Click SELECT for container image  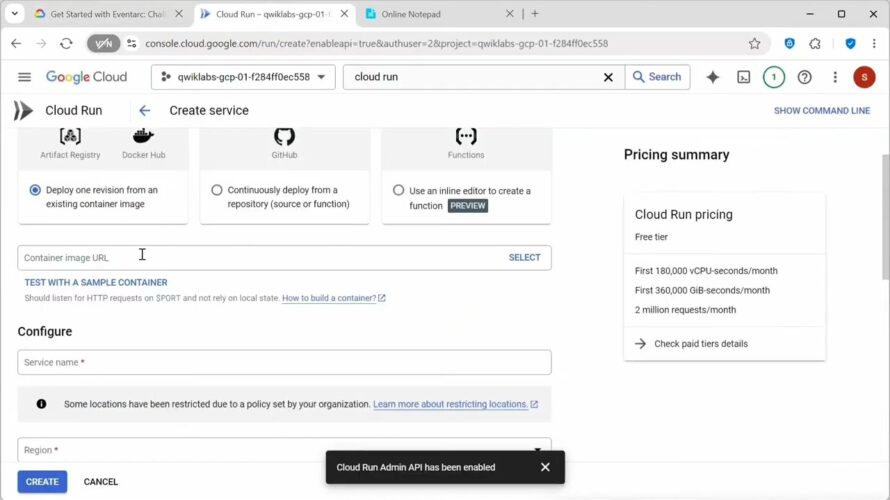524,257
